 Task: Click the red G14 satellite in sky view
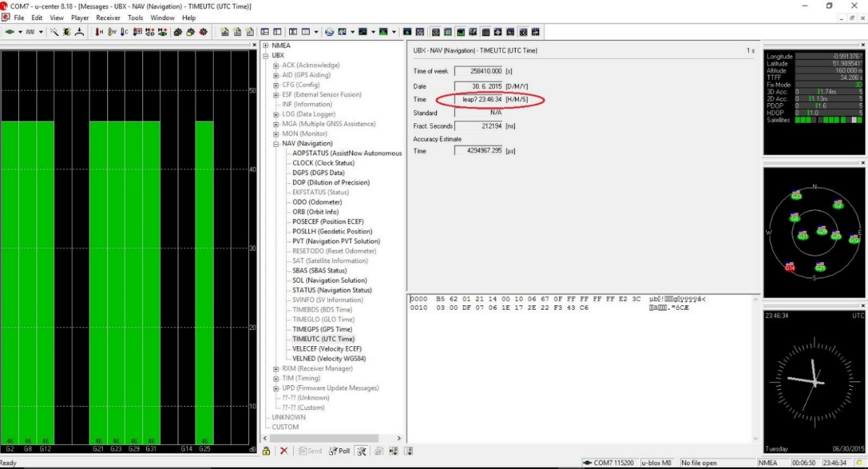coord(790,266)
